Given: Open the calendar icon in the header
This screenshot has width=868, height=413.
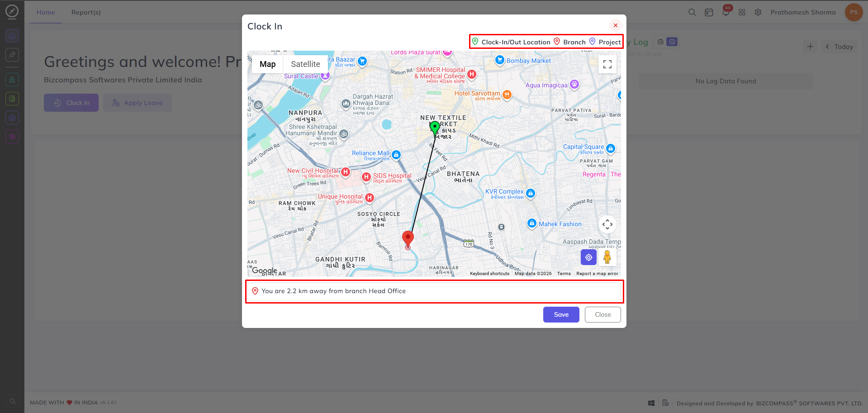Looking at the screenshot, I should coord(709,12).
